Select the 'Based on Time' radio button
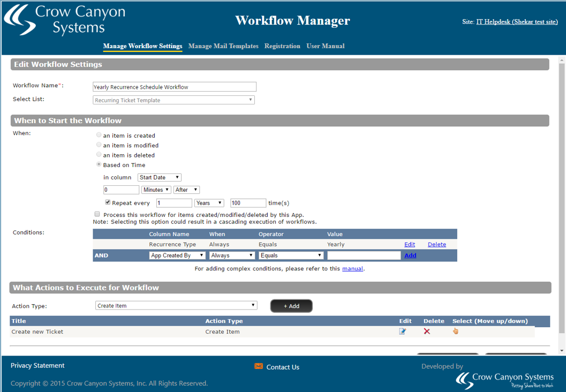The height and width of the screenshot is (392, 566). tap(99, 164)
